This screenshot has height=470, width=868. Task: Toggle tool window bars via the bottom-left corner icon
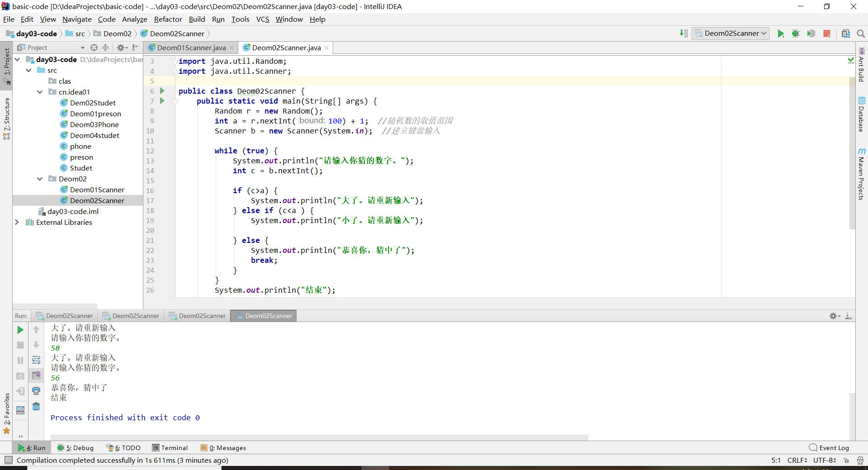(8, 460)
